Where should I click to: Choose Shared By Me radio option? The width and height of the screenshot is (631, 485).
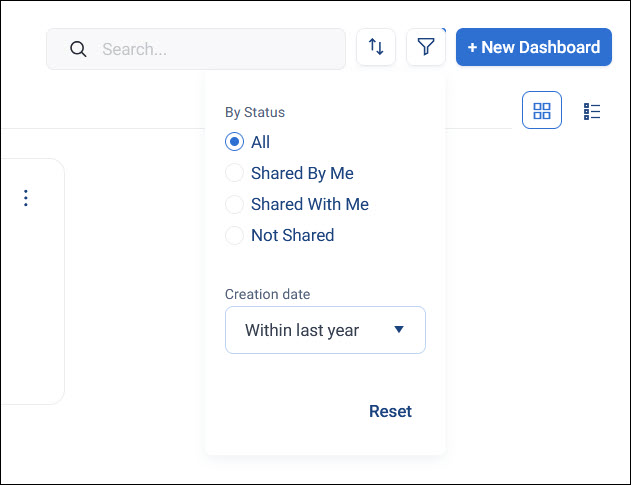[x=234, y=173]
